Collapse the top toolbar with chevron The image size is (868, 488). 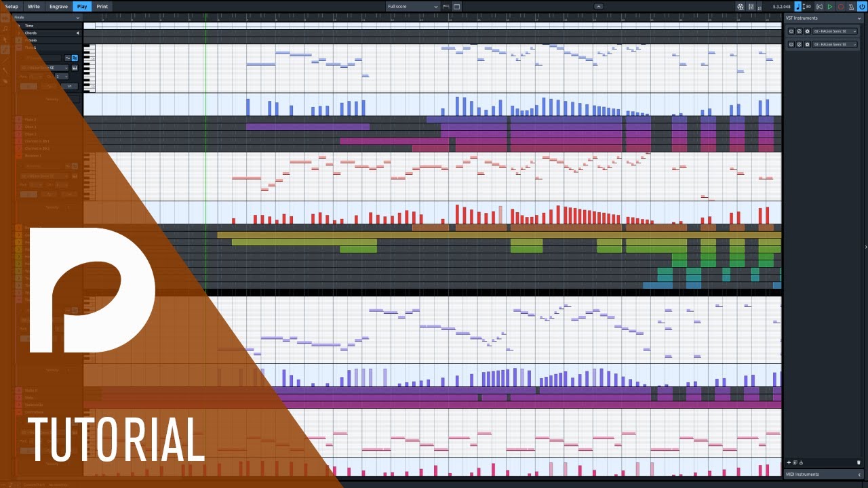pos(598,6)
